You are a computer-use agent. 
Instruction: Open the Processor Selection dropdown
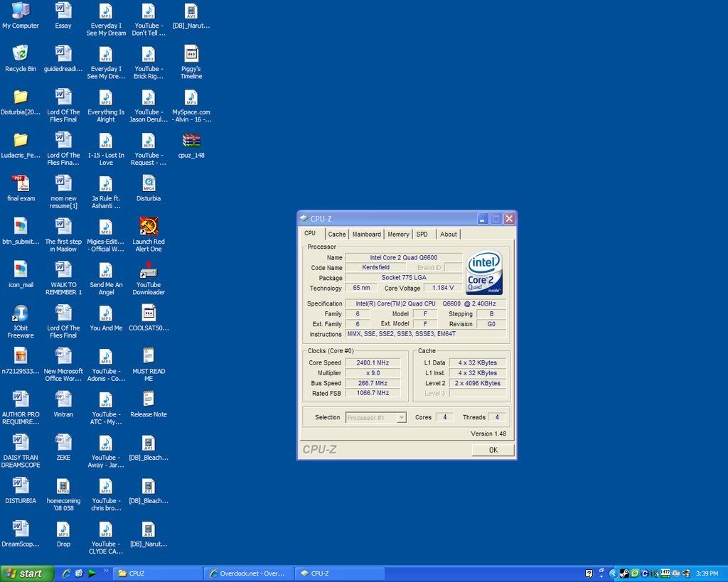coord(376,418)
